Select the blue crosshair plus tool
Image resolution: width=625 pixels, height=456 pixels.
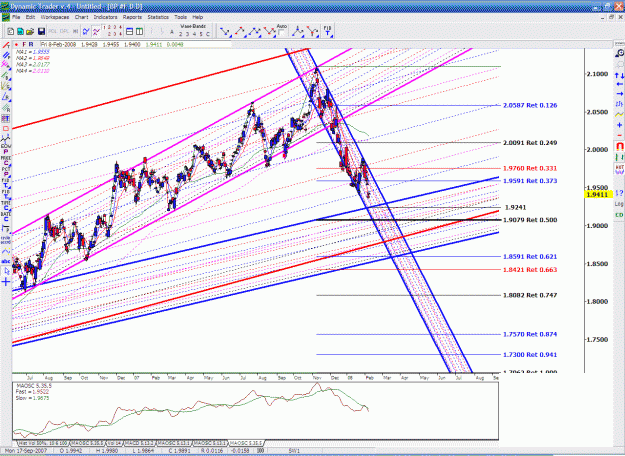6,282
